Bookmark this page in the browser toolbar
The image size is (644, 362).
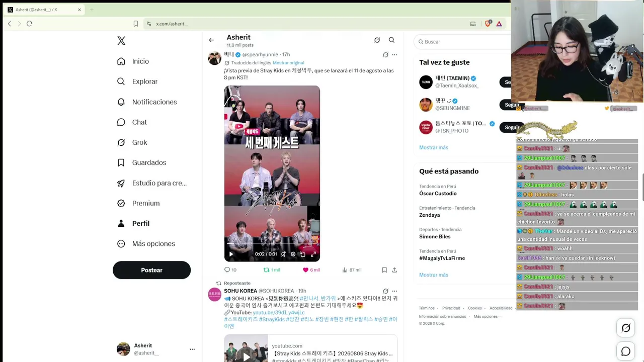click(x=136, y=24)
